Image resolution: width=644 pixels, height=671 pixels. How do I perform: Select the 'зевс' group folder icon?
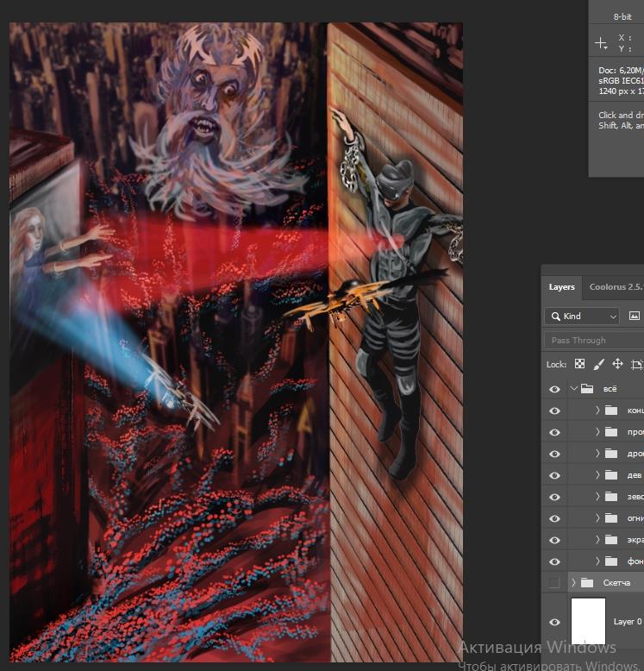point(611,497)
